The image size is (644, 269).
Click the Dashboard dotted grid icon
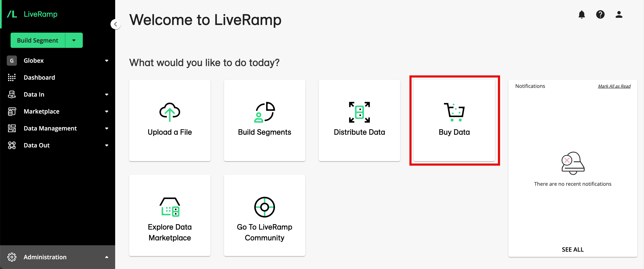click(x=12, y=78)
